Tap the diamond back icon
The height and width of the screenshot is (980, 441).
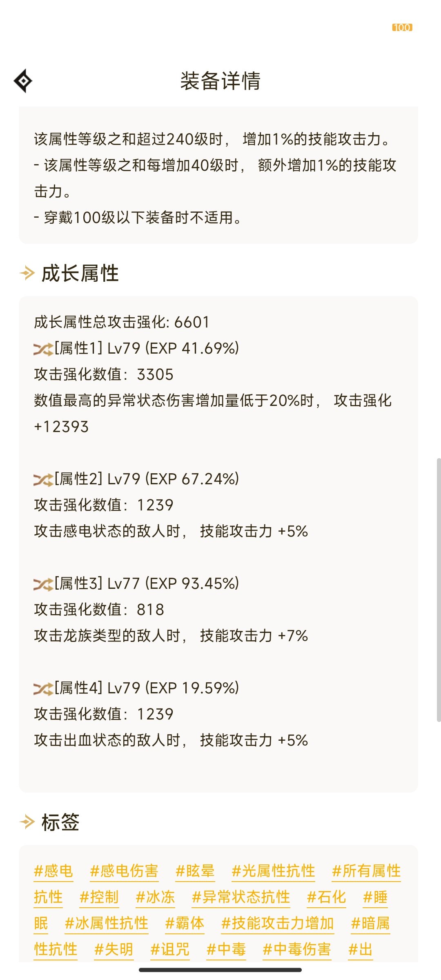[23, 81]
